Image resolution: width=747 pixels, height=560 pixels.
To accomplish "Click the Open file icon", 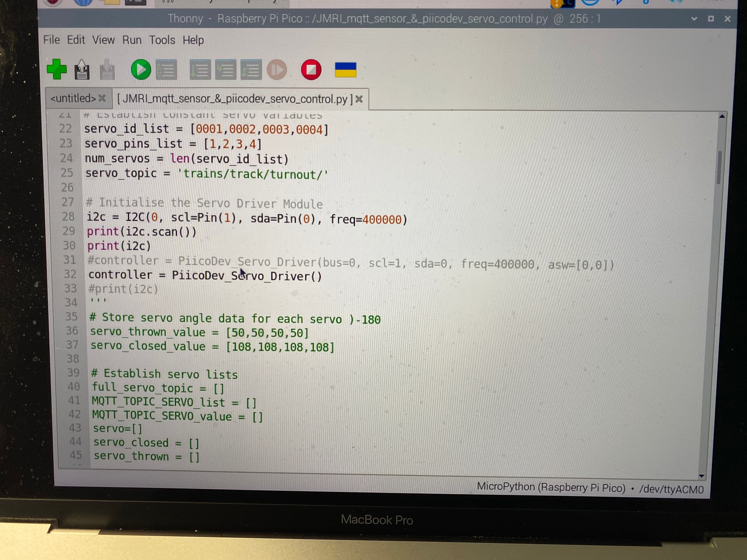I will click(x=82, y=70).
